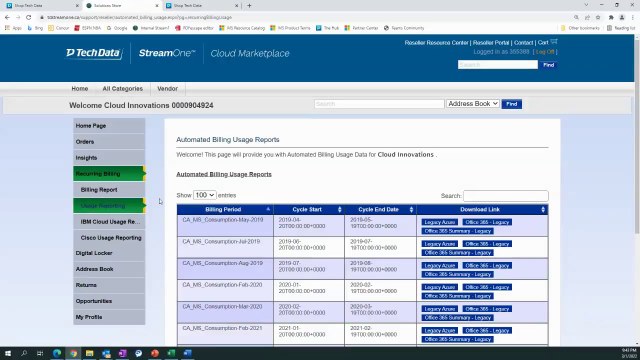The width and height of the screenshot is (640, 360).
Task: Download Legacy Azure for Feb-2020 consumption
Action: click(x=439, y=287)
